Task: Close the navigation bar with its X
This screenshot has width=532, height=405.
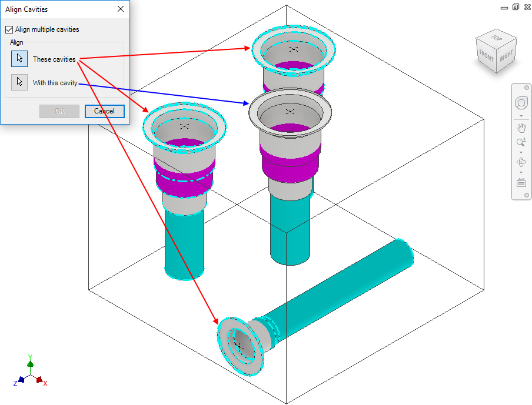Action: (527, 88)
